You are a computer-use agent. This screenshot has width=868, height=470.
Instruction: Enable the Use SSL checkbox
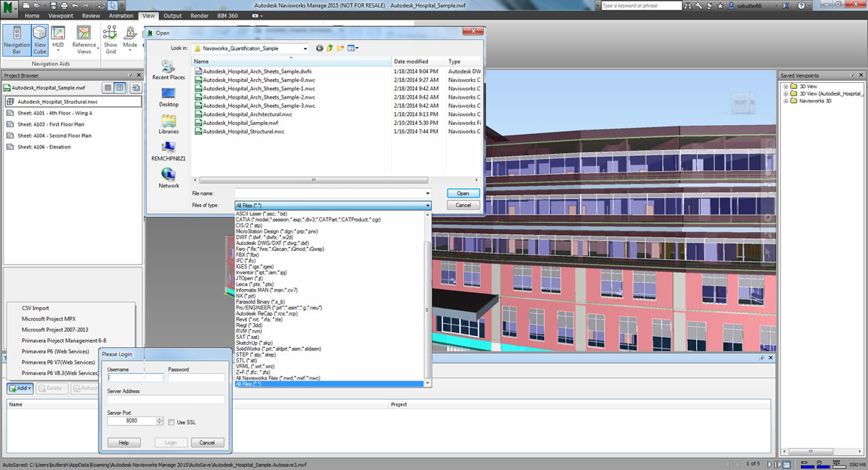click(171, 423)
